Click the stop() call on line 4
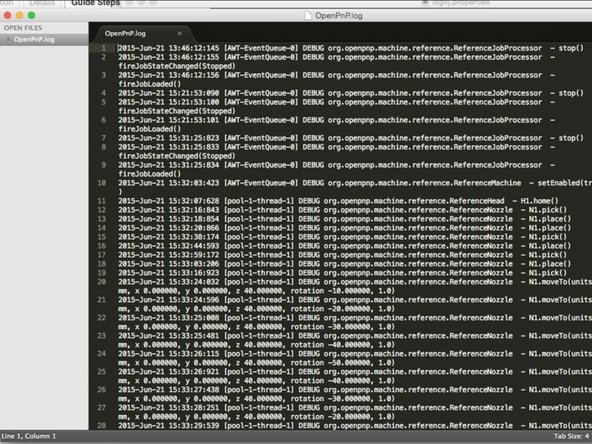 click(x=571, y=93)
